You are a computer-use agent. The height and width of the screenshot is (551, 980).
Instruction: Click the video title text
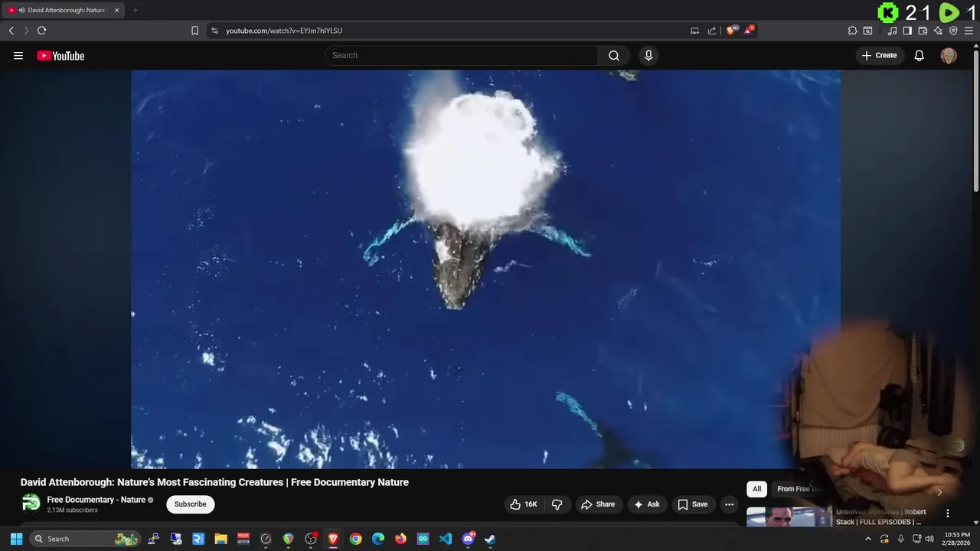pyautogui.click(x=214, y=482)
